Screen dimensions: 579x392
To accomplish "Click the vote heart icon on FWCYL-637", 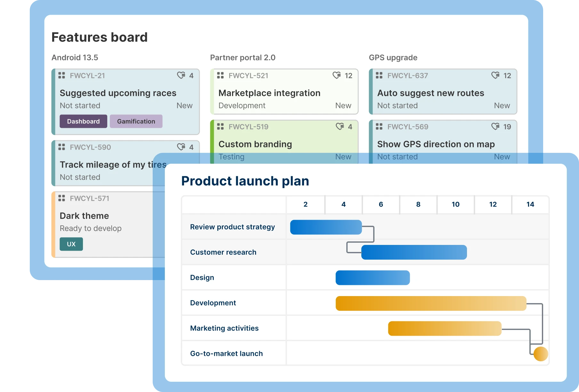I will point(495,75).
